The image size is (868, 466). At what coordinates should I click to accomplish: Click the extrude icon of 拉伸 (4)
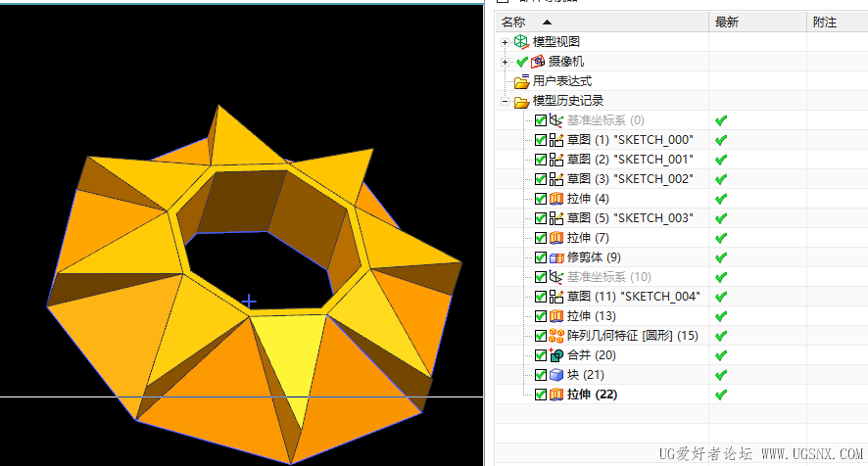pyautogui.click(x=556, y=199)
